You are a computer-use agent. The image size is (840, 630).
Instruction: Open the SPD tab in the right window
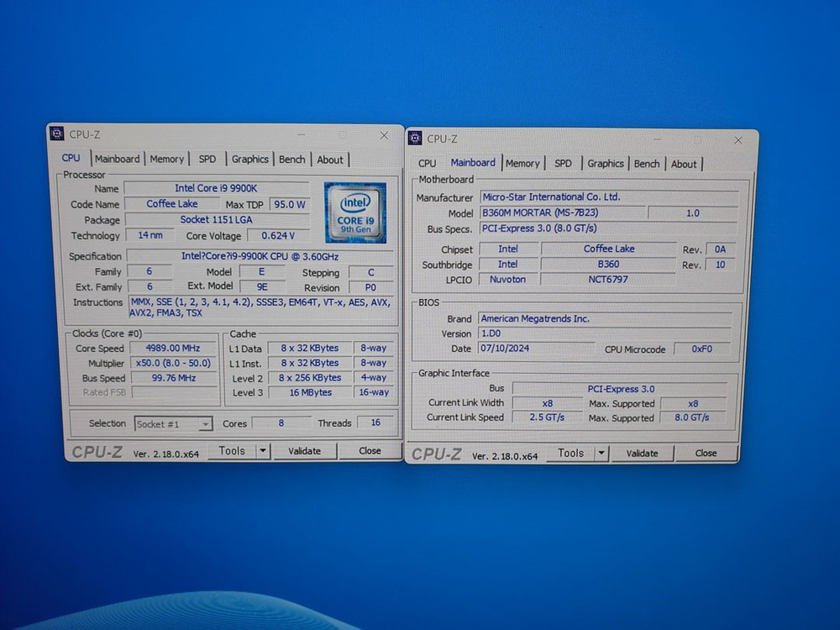click(x=563, y=163)
